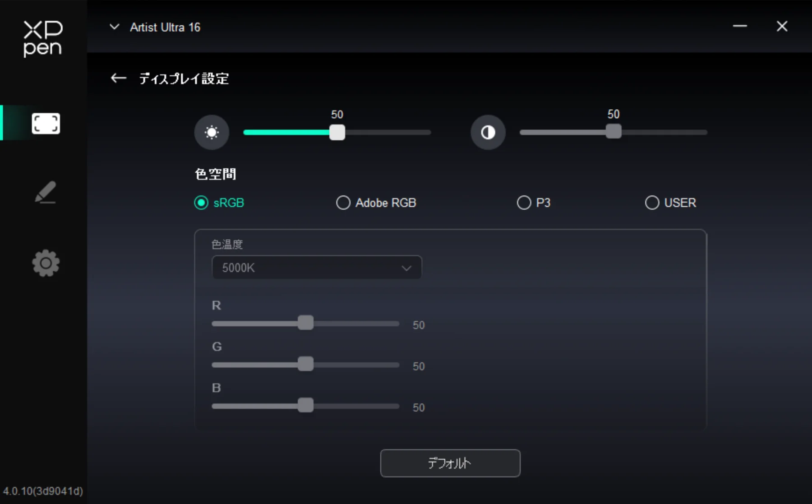Click the XP-Pen logo

(x=43, y=39)
